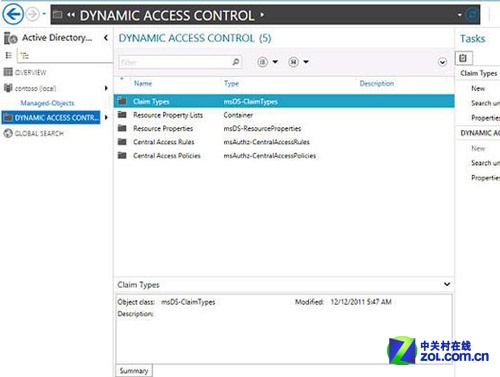Switch navigation pane to tree view

[25, 55]
